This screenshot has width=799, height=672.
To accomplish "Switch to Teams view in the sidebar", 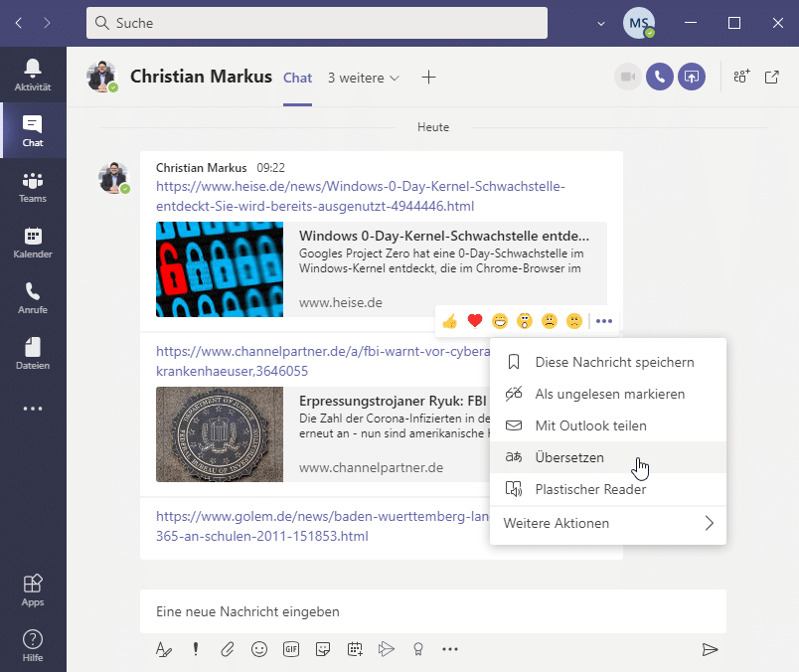I will 33,187.
